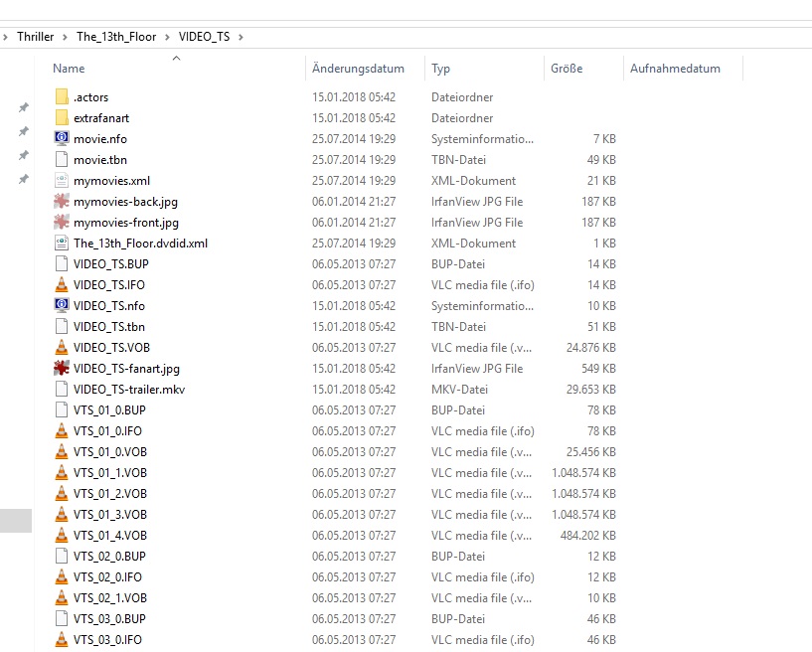Expand the chevron after VIDEO_TS in breadcrumb

click(241, 37)
